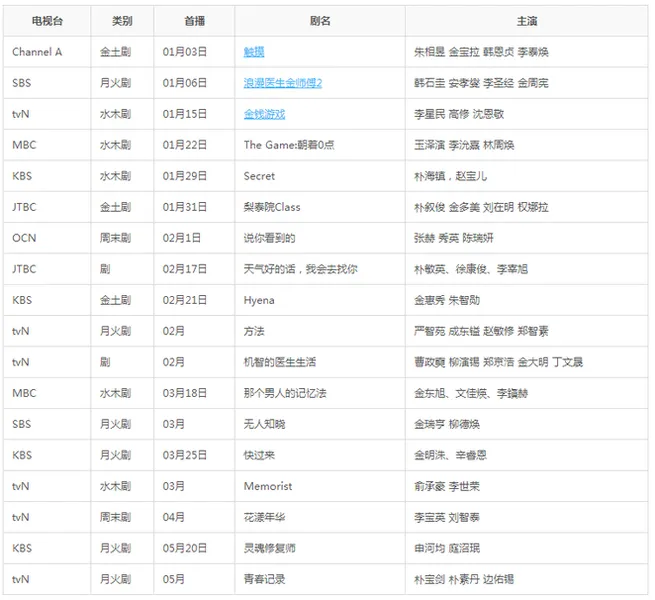Click the 01月15日 premiere date
The width and height of the screenshot is (655, 600).
(185, 114)
